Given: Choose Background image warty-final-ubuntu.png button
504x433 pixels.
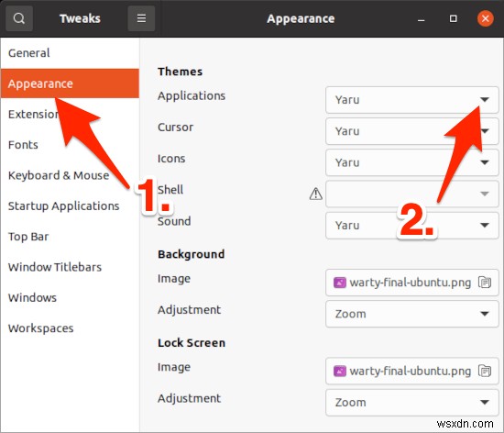Looking at the screenshot, I should click(412, 283).
